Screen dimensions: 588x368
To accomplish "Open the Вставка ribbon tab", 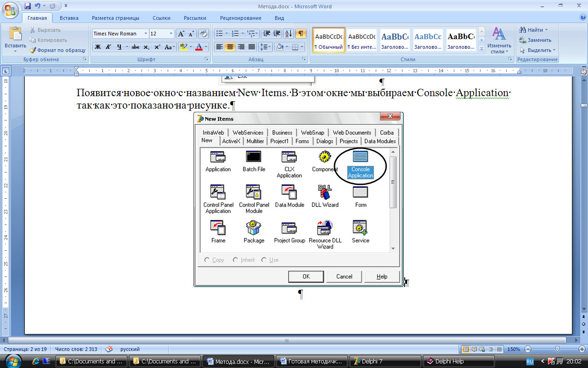I will point(69,18).
